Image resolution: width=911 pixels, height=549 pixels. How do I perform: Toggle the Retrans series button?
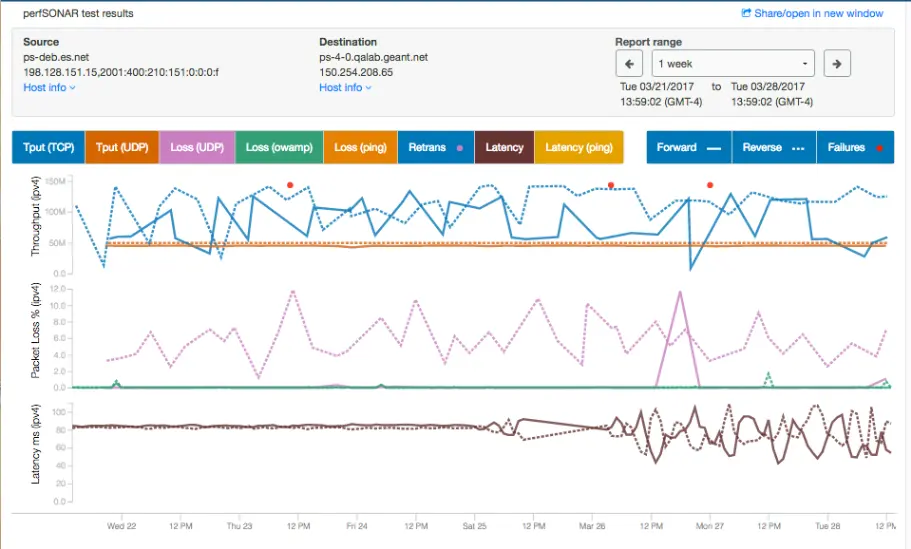click(x=436, y=148)
